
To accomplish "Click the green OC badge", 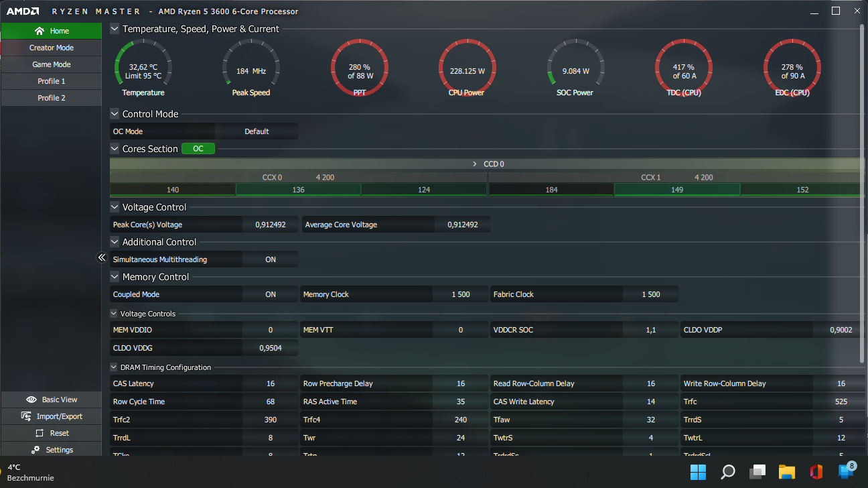I will click(x=198, y=149).
